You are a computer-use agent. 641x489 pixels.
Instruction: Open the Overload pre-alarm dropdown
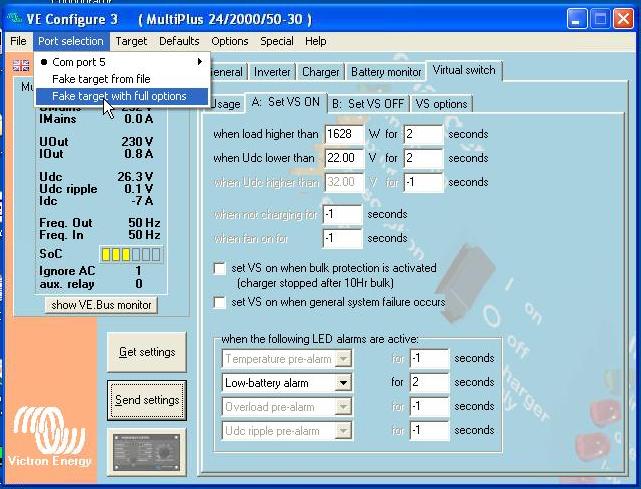[x=343, y=407]
